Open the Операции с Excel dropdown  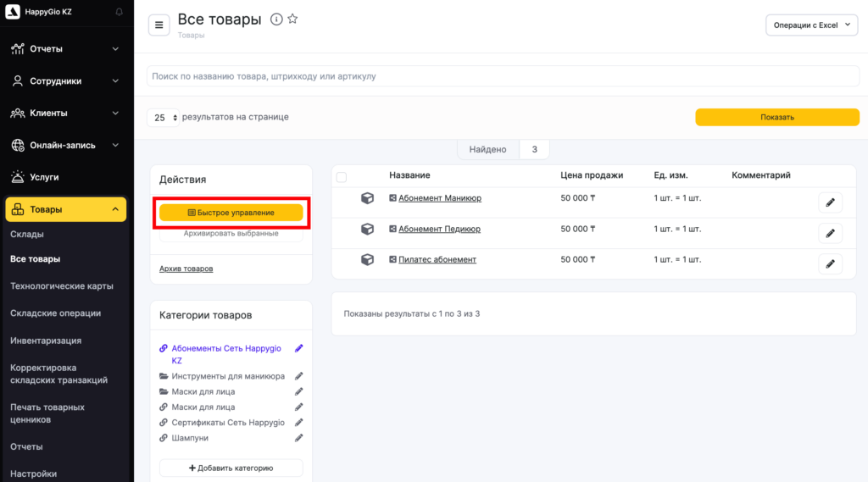pos(811,25)
